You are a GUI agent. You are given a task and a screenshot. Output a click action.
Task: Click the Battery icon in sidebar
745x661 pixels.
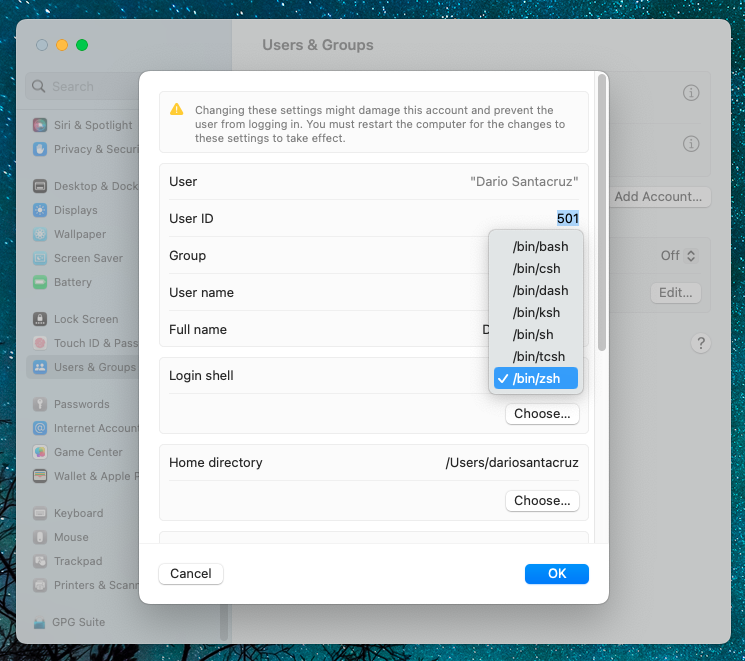tap(40, 282)
